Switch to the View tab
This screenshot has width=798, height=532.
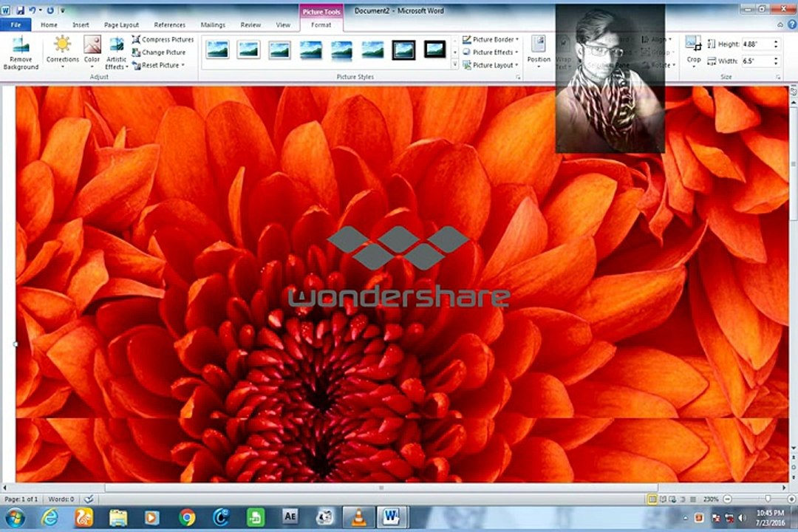coord(283,24)
